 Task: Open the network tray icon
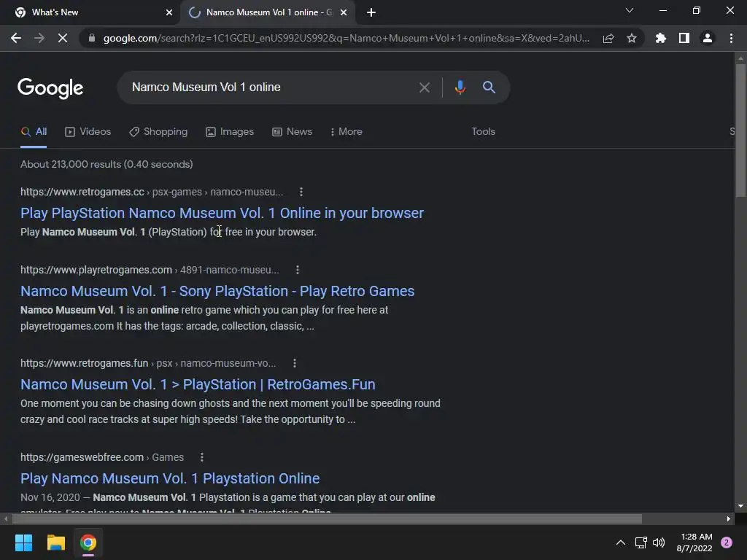tap(640, 542)
